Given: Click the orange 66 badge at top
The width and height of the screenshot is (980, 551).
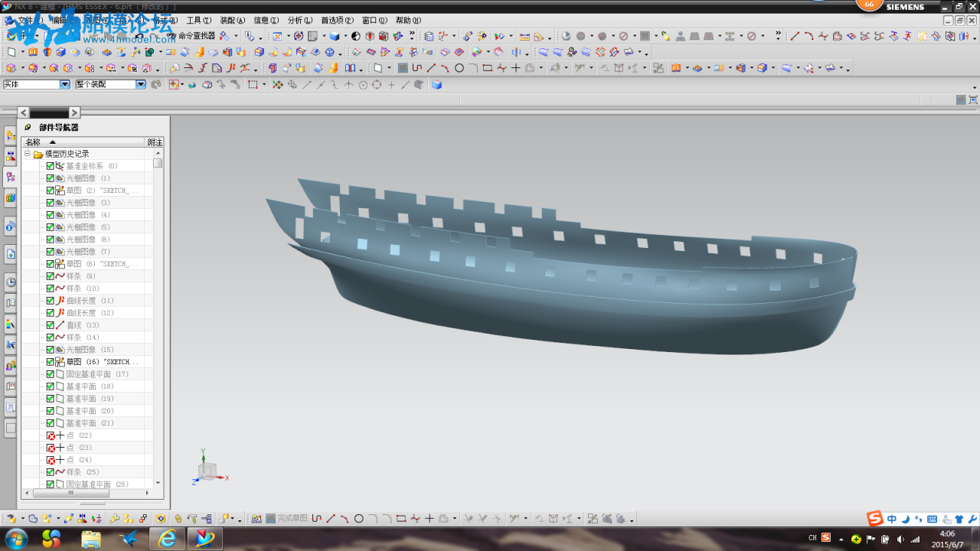Looking at the screenshot, I should point(869,5).
